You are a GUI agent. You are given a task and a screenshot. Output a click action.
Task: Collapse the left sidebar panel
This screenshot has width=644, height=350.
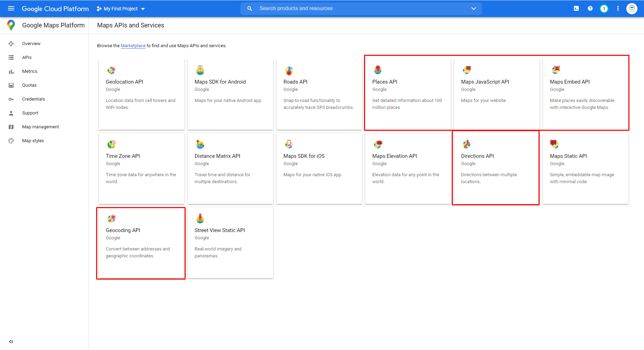coord(11,341)
